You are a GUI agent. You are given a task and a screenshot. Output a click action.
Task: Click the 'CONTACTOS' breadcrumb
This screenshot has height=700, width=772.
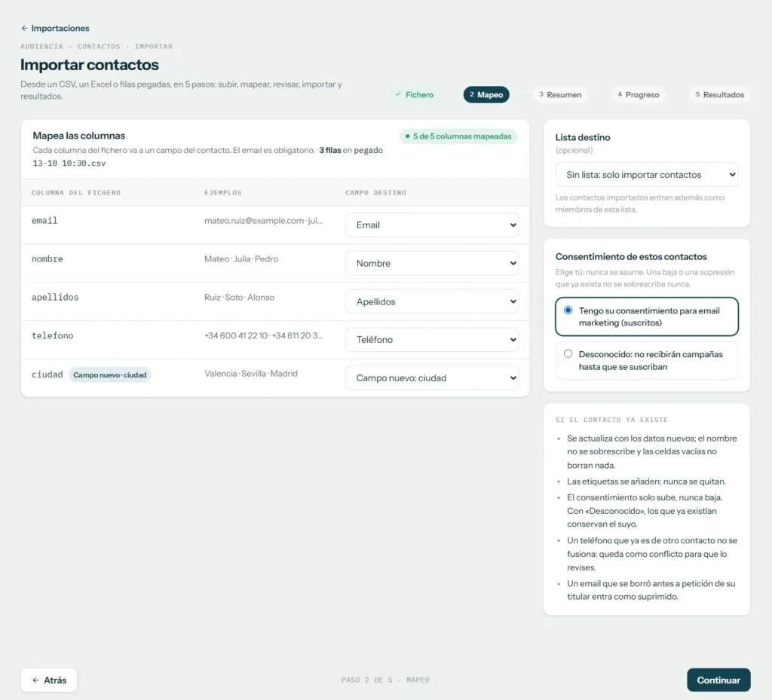(x=99, y=46)
